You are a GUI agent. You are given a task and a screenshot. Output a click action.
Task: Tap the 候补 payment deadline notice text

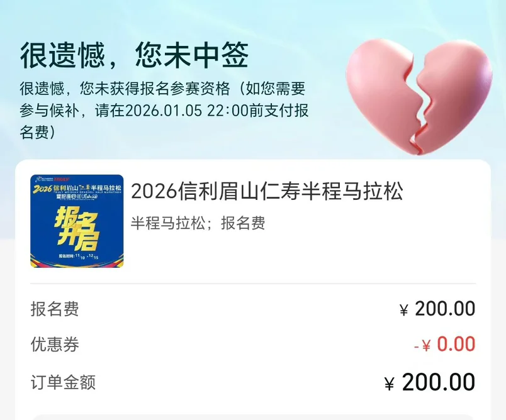pos(164,110)
